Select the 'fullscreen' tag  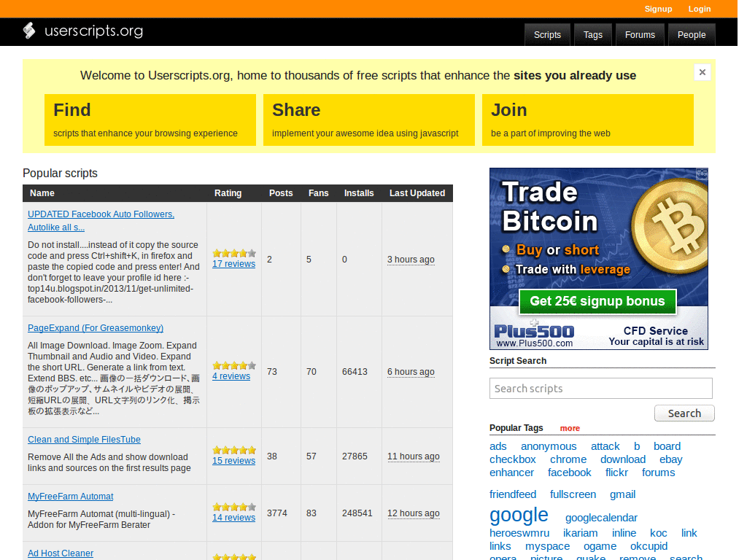573,495
